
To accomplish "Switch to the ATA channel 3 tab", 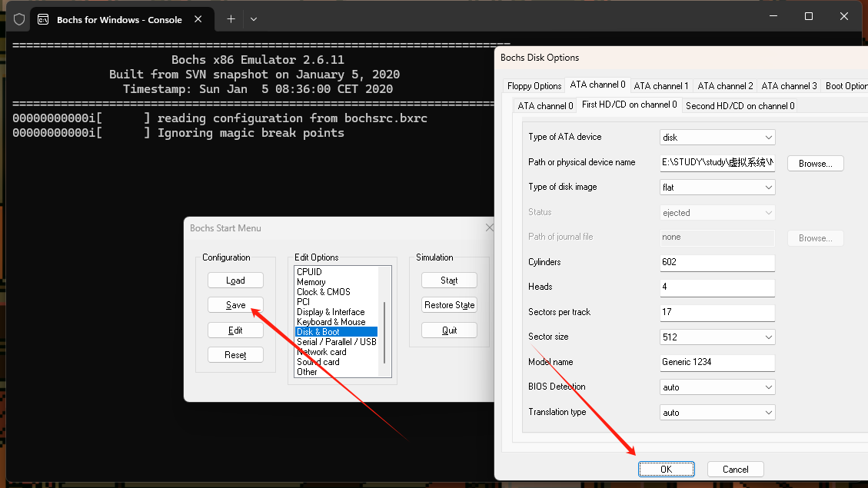I will (x=789, y=86).
